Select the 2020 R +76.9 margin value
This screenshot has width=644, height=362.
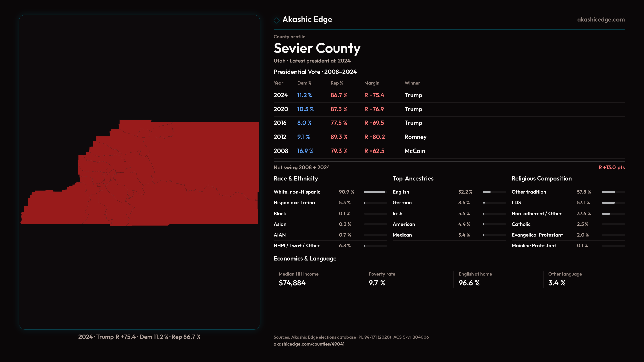pyautogui.click(x=374, y=109)
